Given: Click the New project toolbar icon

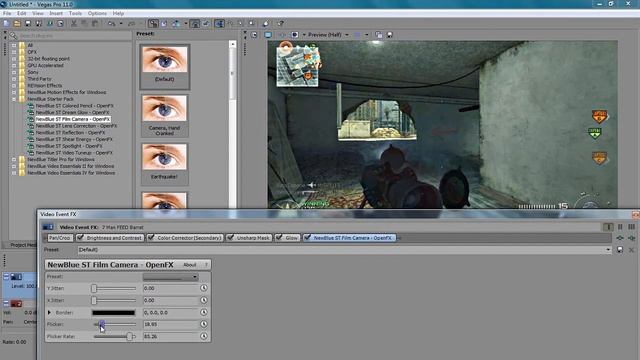Looking at the screenshot, I should pyautogui.click(x=7, y=24).
